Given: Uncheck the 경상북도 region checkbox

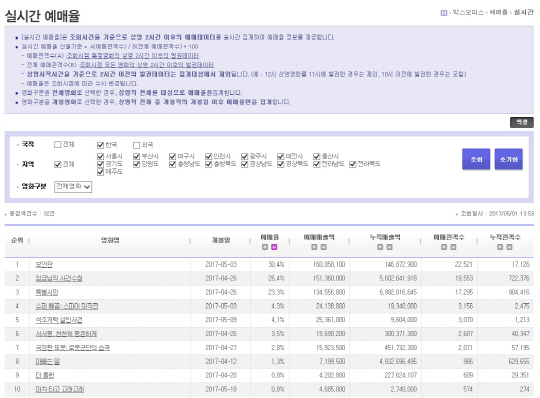Looking at the screenshot, I should point(280,164).
